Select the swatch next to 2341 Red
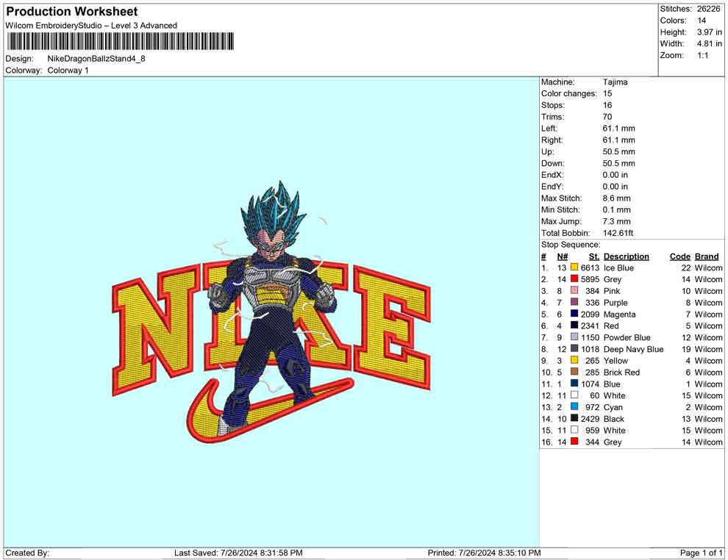728x560 pixels. [574, 326]
